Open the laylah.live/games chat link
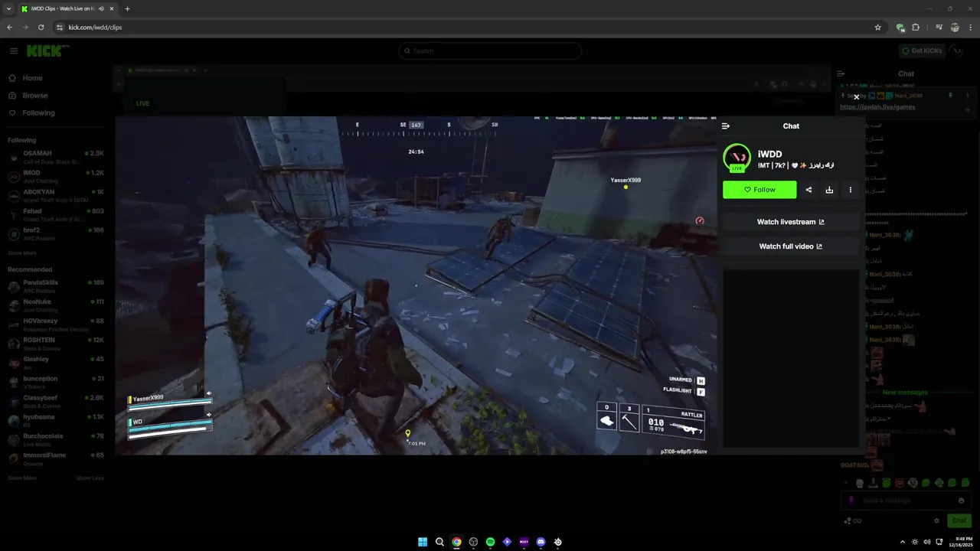Screen dimensions: 980x551 coord(877,107)
